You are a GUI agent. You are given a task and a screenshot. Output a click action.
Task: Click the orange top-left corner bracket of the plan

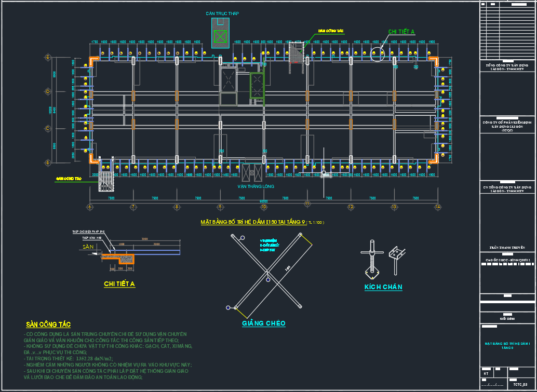coord(93,61)
